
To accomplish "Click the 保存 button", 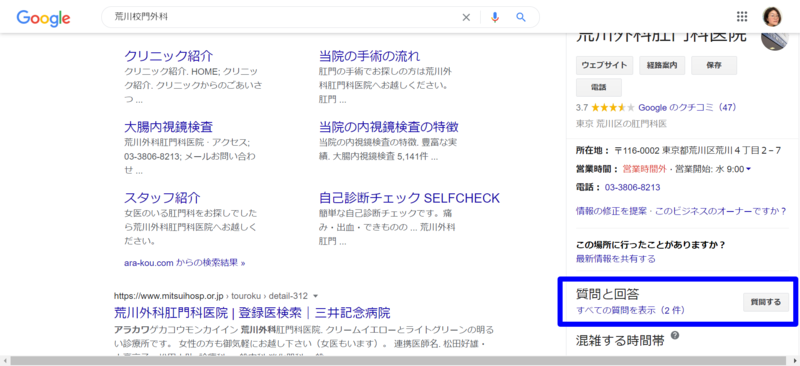I will pyautogui.click(x=714, y=65).
